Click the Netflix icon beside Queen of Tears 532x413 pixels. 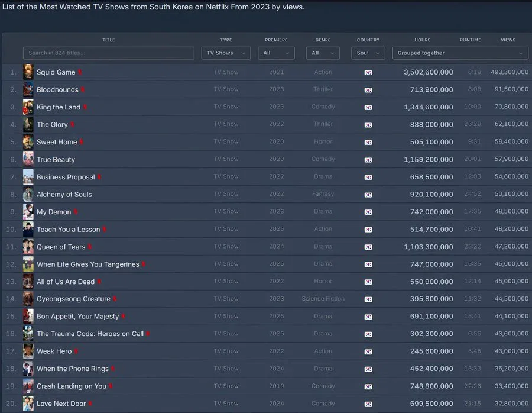click(90, 247)
